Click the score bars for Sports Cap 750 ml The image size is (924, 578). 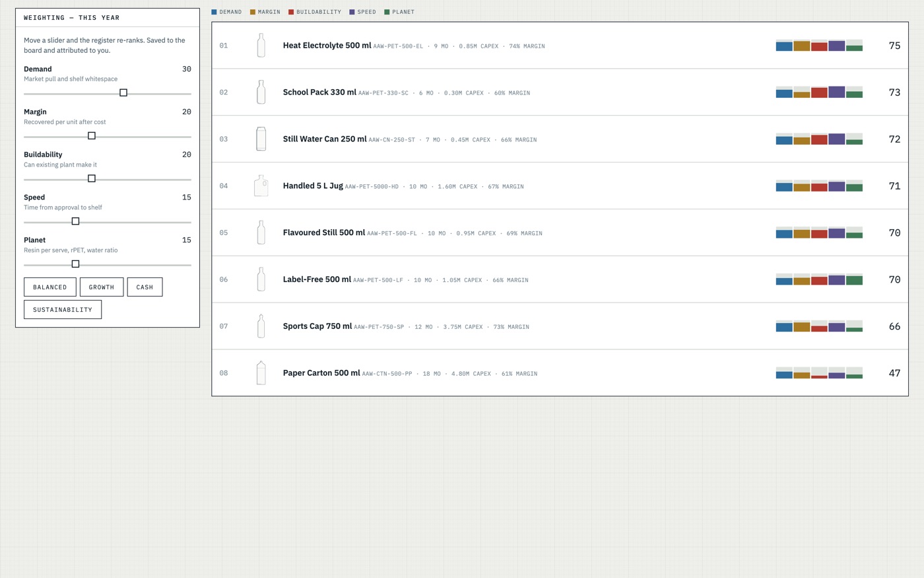click(819, 326)
